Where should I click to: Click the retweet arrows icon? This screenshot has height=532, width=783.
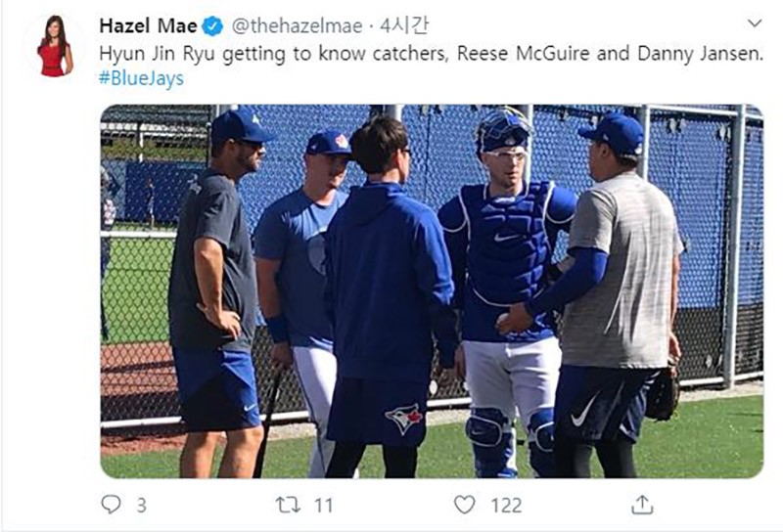point(287,505)
